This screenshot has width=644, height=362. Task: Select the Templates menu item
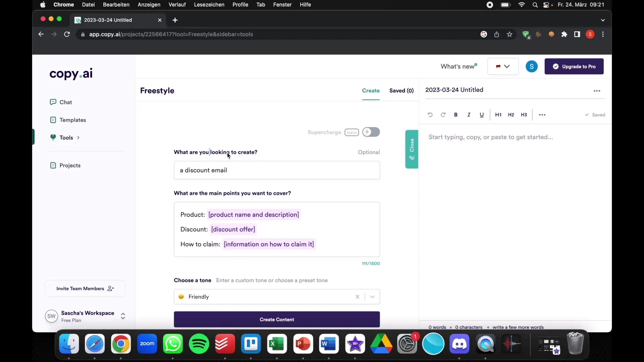[72, 120]
